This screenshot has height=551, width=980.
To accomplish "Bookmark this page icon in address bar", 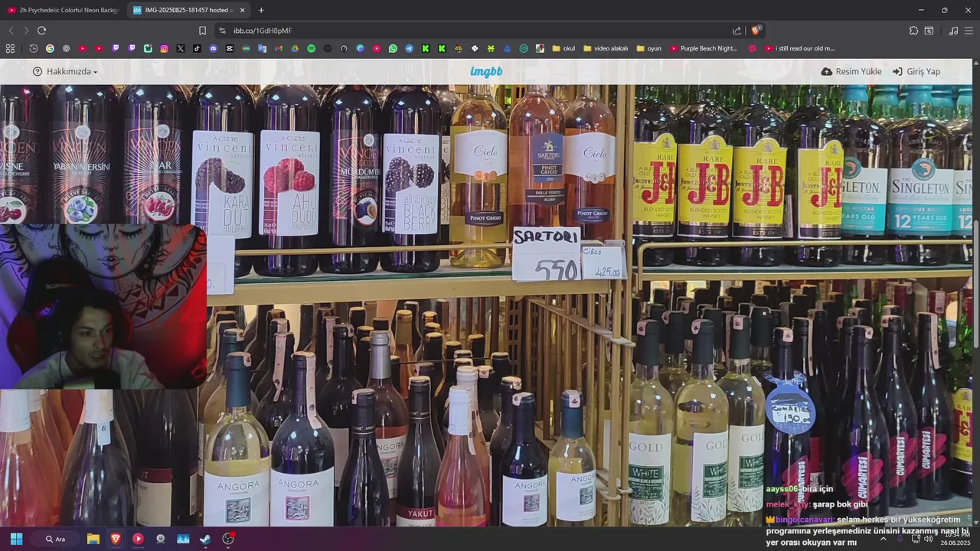I will (x=202, y=31).
